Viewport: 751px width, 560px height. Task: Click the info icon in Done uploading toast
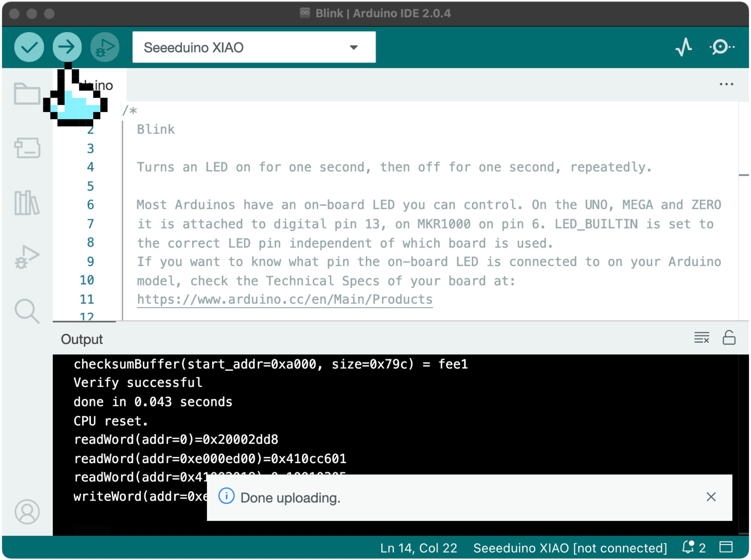226,496
